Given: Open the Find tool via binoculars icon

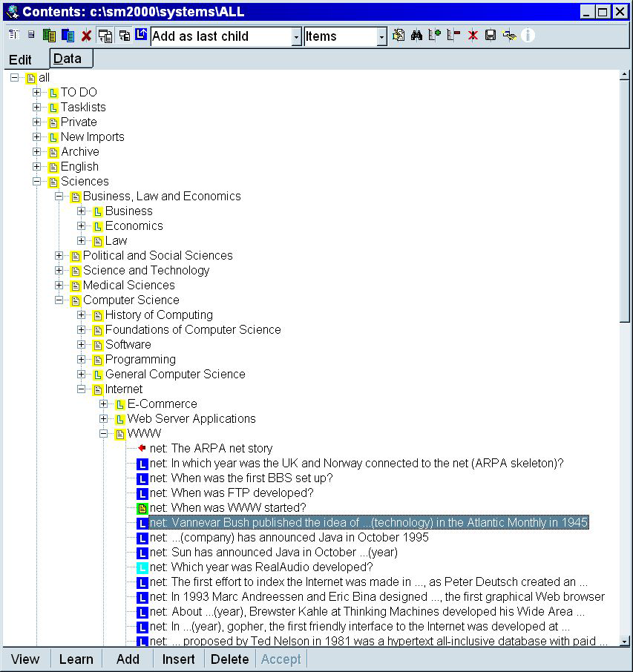Looking at the screenshot, I should coord(417,35).
